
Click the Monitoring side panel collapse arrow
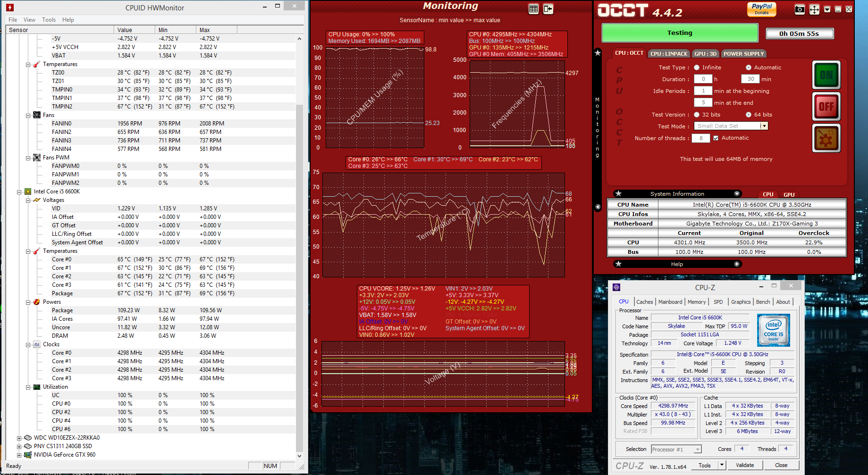tap(598, 207)
